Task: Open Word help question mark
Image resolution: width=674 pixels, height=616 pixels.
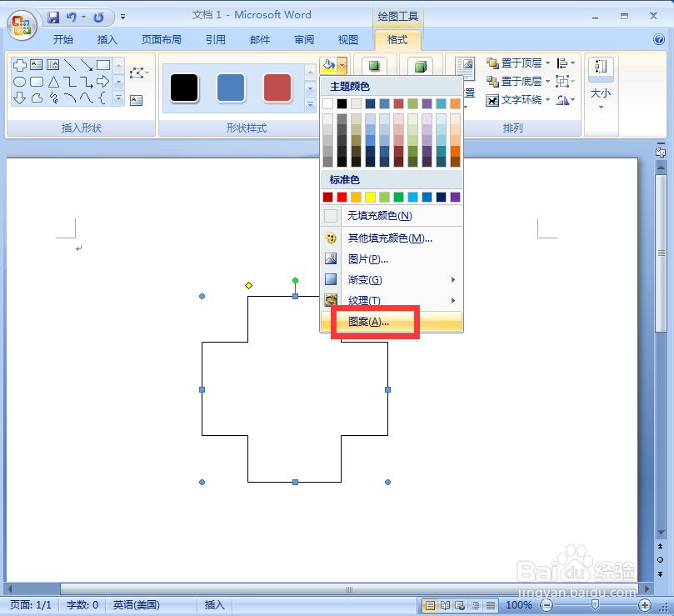Action: point(658,39)
